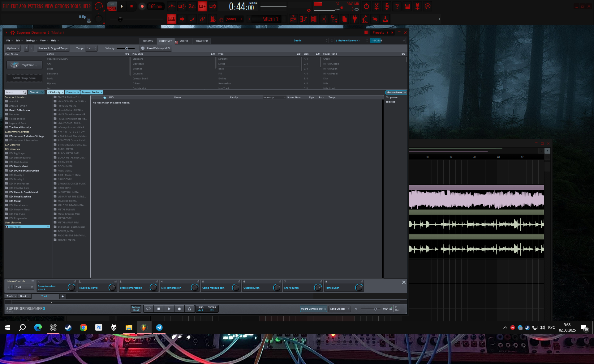Check the Death & Darkness library checkbox
594x364 pixels.
point(6,110)
